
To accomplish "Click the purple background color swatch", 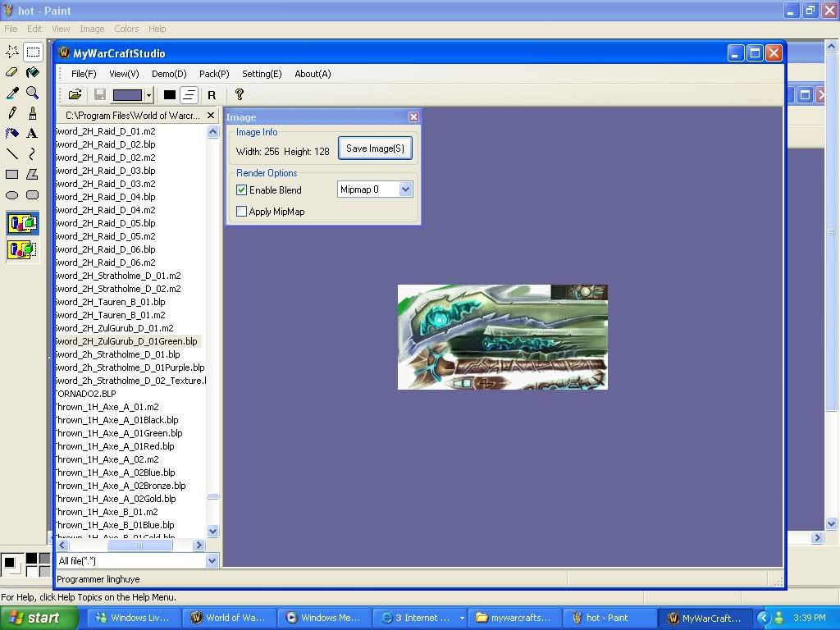I will (x=127, y=95).
